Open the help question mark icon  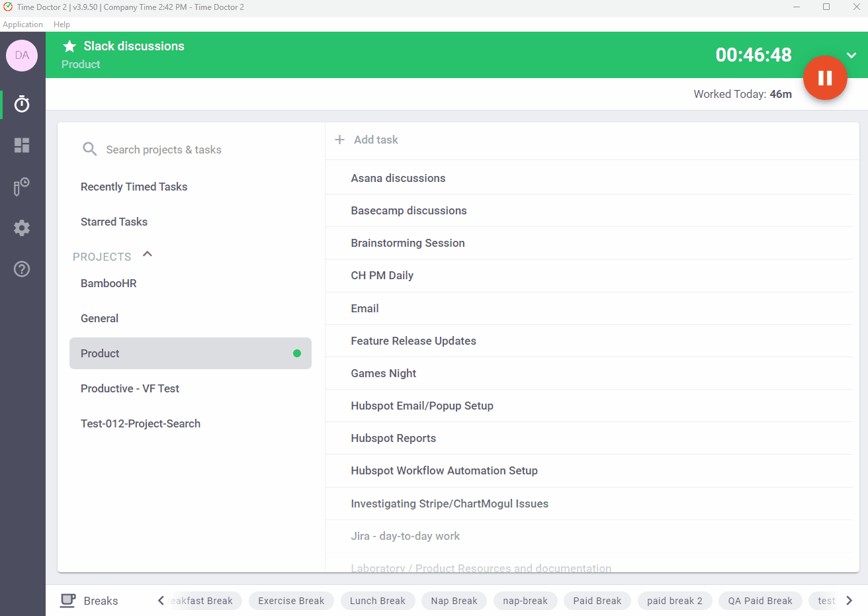click(x=22, y=269)
